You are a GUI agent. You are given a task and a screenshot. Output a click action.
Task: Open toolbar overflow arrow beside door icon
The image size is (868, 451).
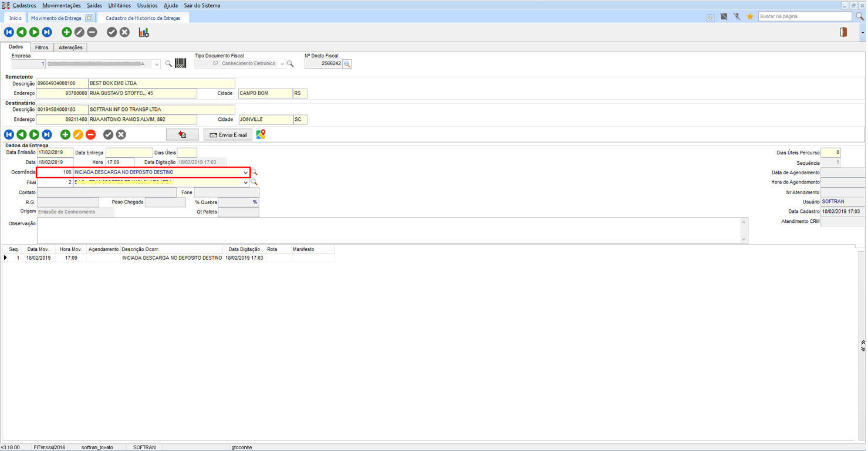click(862, 33)
